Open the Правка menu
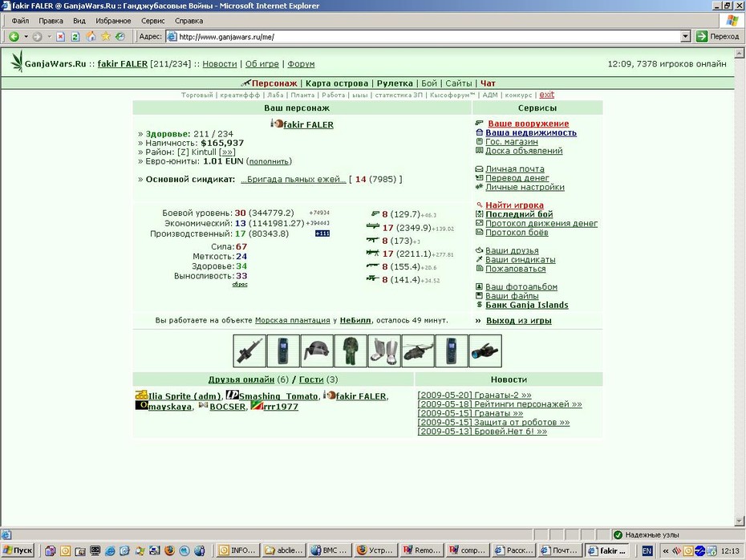The image size is (746, 560). click(x=51, y=21)
